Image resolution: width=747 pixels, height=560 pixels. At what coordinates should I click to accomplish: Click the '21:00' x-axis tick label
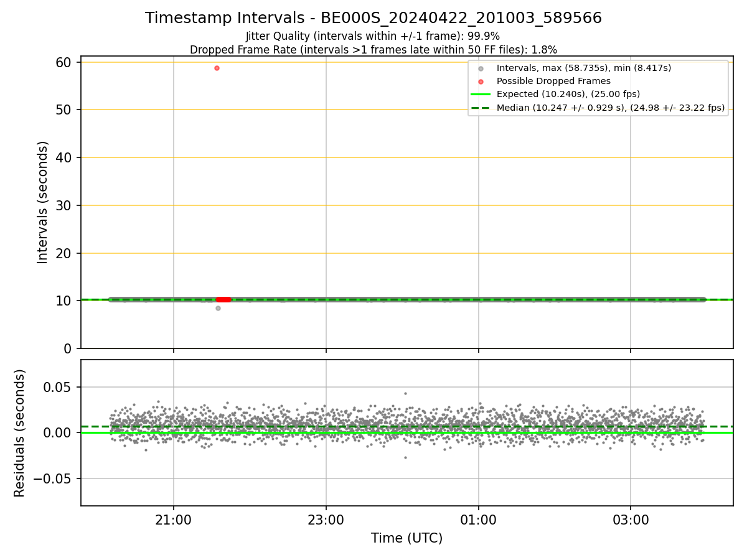[174, 520]
